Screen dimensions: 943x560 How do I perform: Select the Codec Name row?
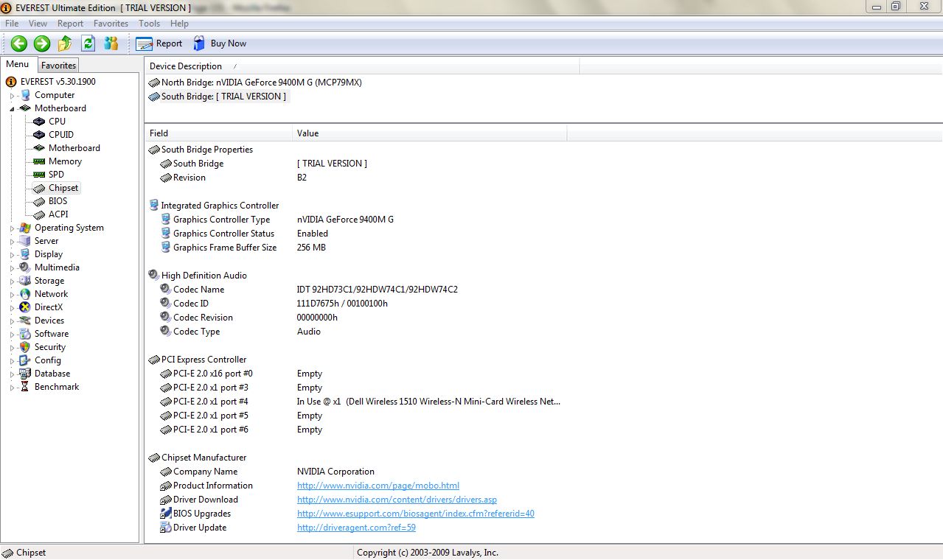309,290
